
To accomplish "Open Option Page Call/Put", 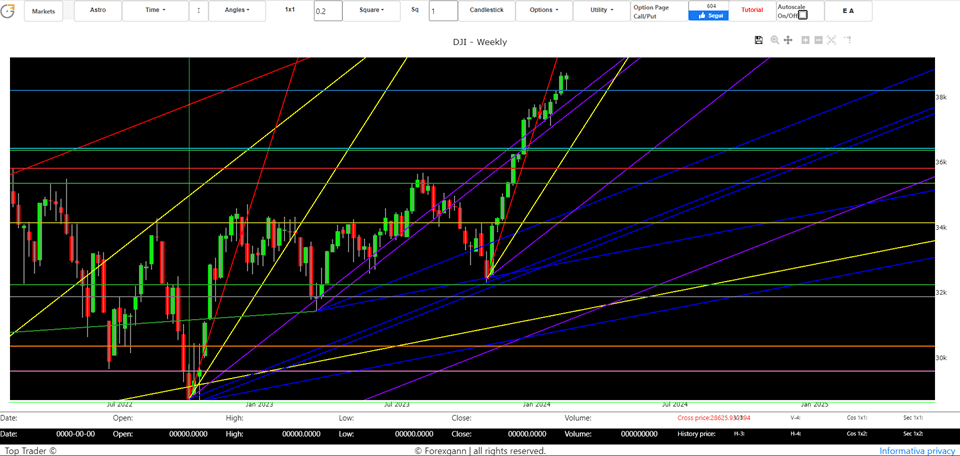I will click(659, 12).
